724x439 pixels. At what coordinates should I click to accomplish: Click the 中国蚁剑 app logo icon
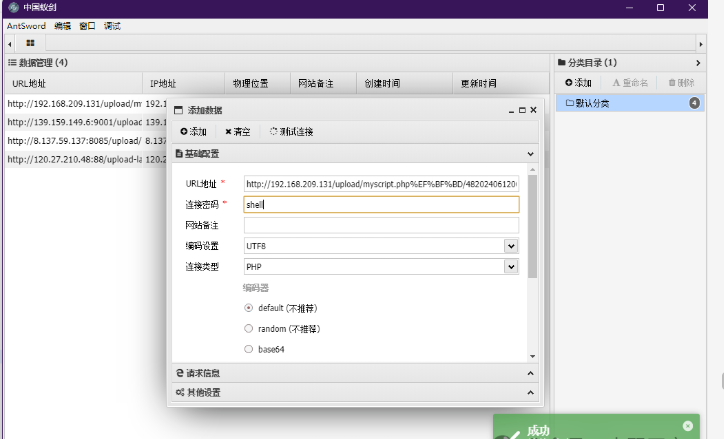[x=13, y=7]
